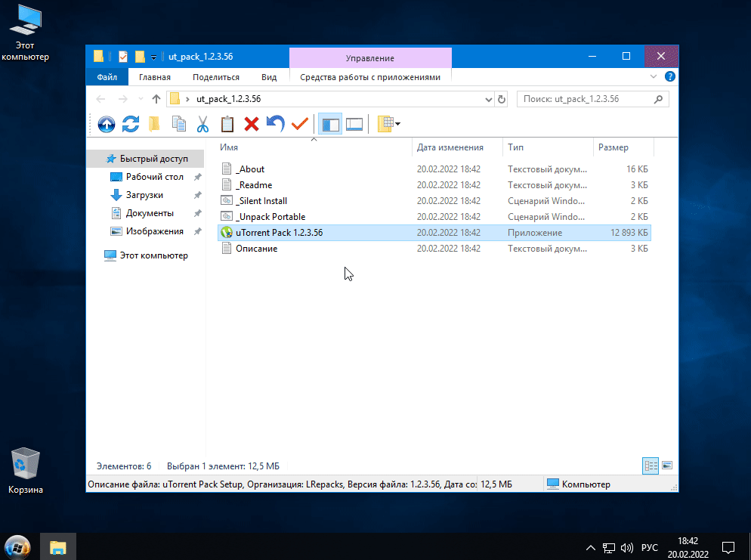This screenshot has width=751, height=560.
Task: Toggle the navigation pane toolbar button
Action: [330, 124]
